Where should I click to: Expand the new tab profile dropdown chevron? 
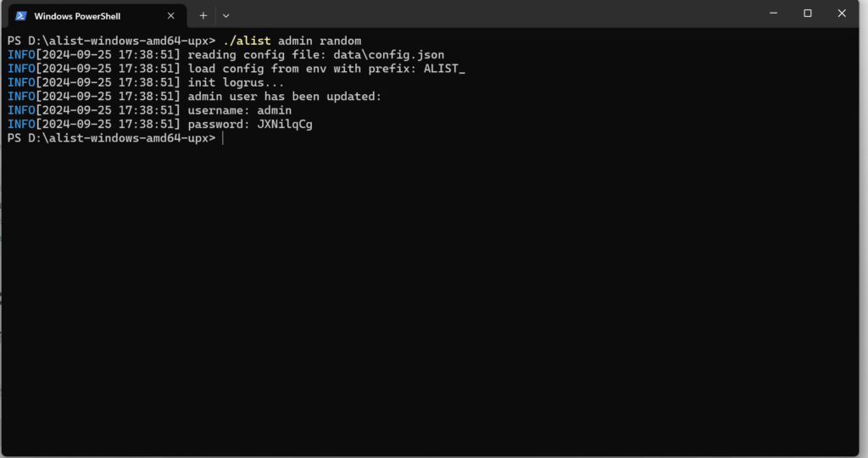coord(225,16)
